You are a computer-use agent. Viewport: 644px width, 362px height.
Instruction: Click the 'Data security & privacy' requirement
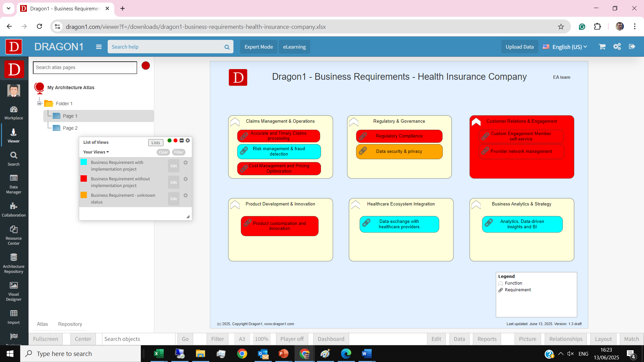(399, 152)
